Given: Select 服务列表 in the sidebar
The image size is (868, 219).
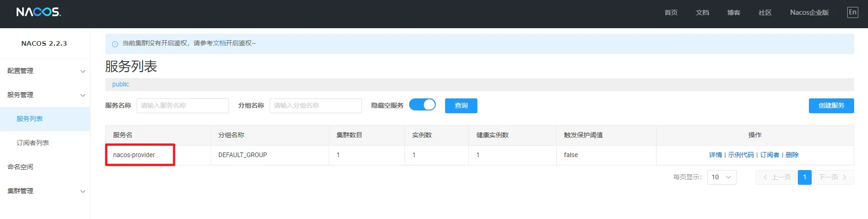Looking at the screenshot, I should 30,119.
